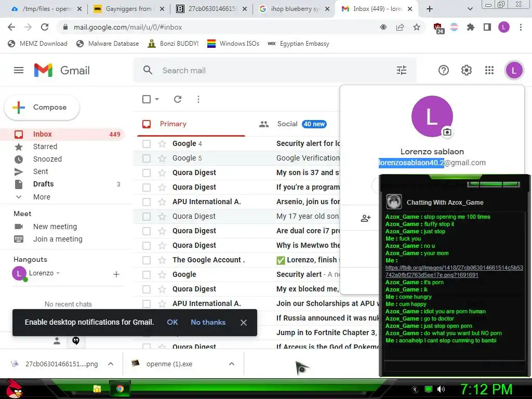Viewport: 532px width, 399px height.
Task: Open the Google apps grid
Action: point(489,70)
